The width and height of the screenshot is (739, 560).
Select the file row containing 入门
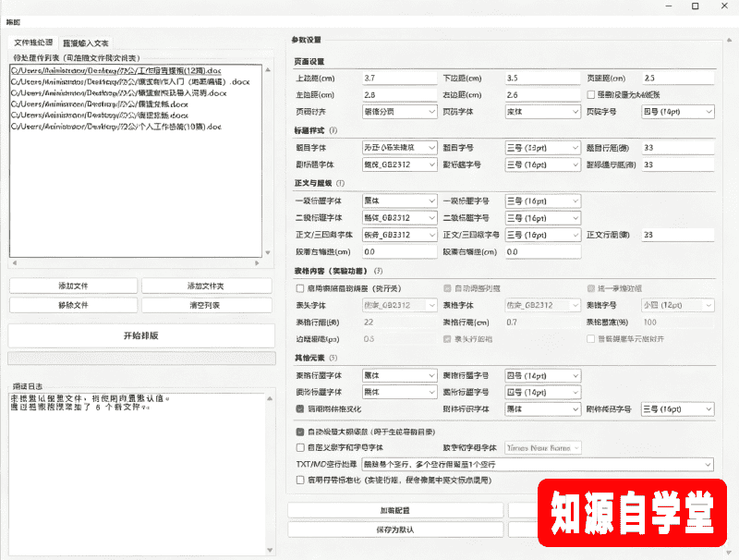point(135,81)
